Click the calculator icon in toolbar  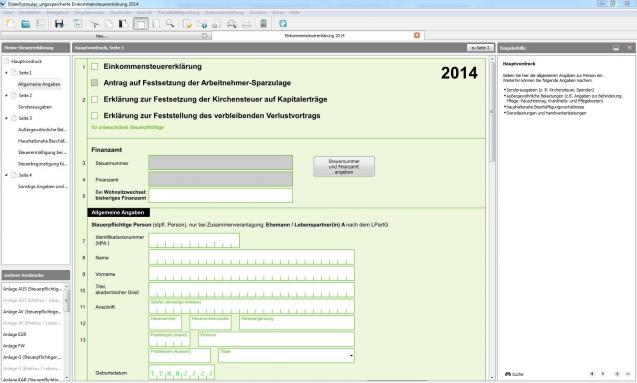pos(263,24)
